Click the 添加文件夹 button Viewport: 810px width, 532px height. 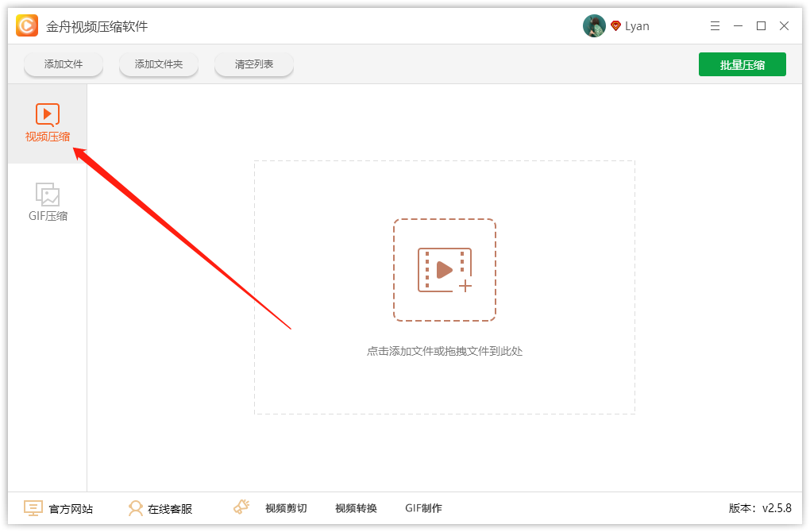[x=159, y=64]
